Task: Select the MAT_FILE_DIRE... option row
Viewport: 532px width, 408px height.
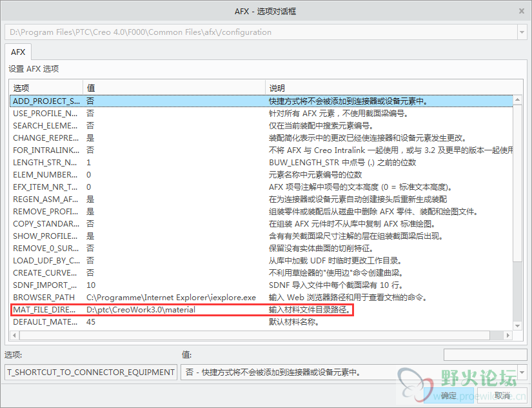Action: [261, 309]
